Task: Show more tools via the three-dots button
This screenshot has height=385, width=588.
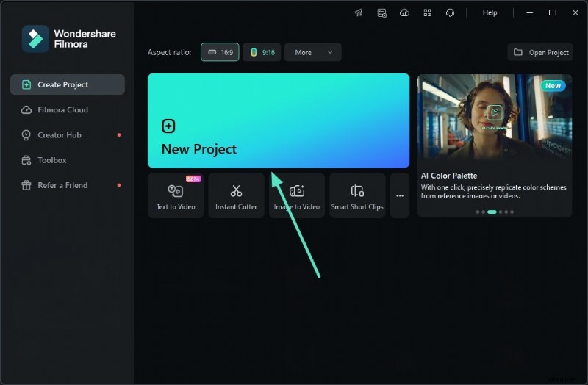Action: pyautogui.click(x=400, y=196)
